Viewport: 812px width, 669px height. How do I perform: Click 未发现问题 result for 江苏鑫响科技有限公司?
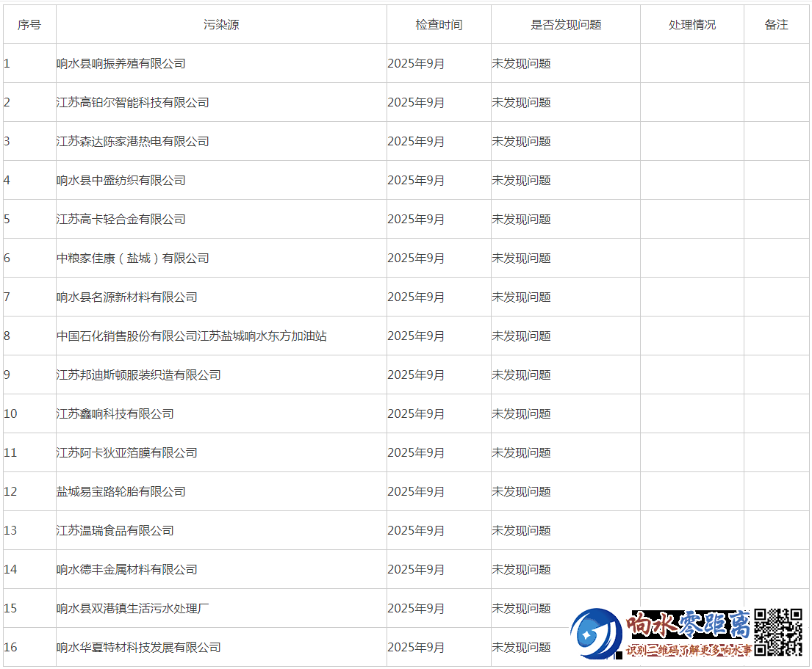(x=521, y=414)
